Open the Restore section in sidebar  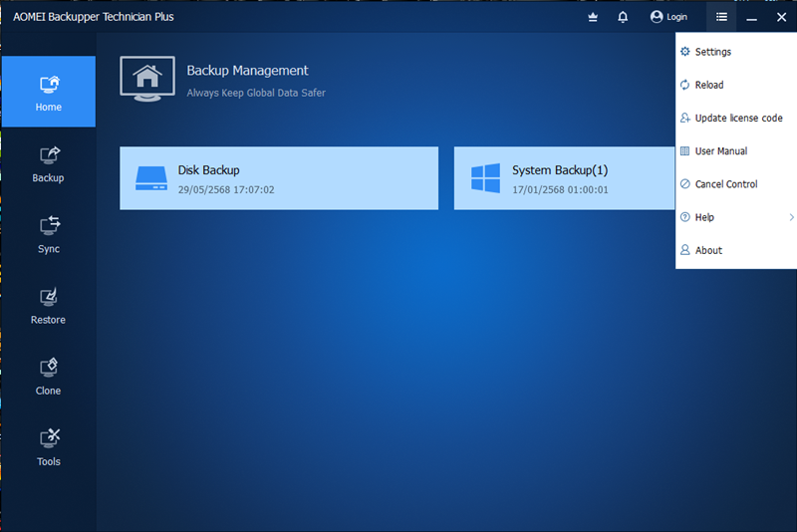48,306
